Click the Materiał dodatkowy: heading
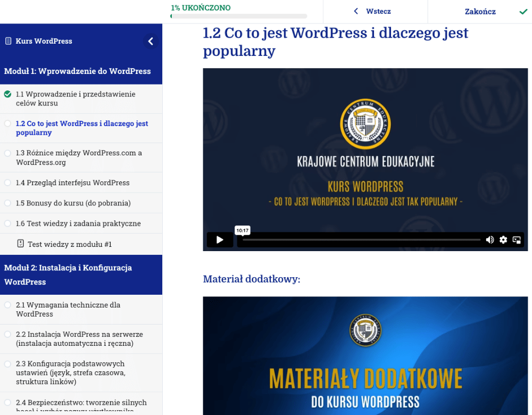 click(x=252, y=279)
